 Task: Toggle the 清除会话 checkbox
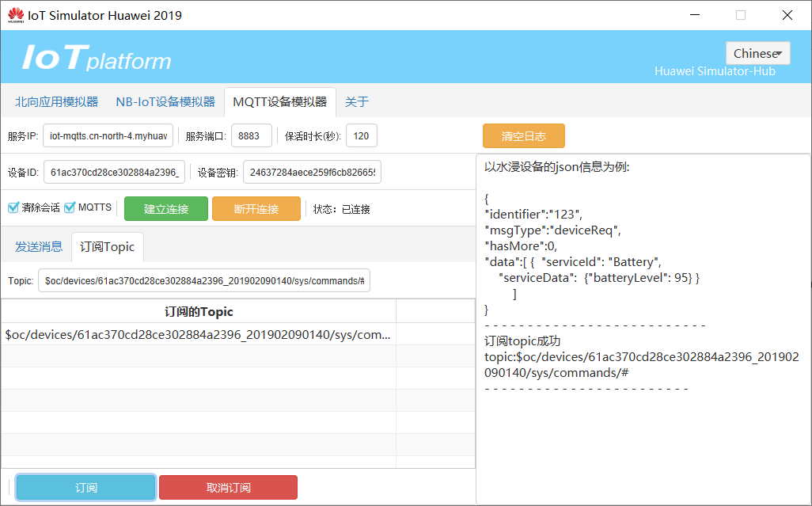[13, 207]
